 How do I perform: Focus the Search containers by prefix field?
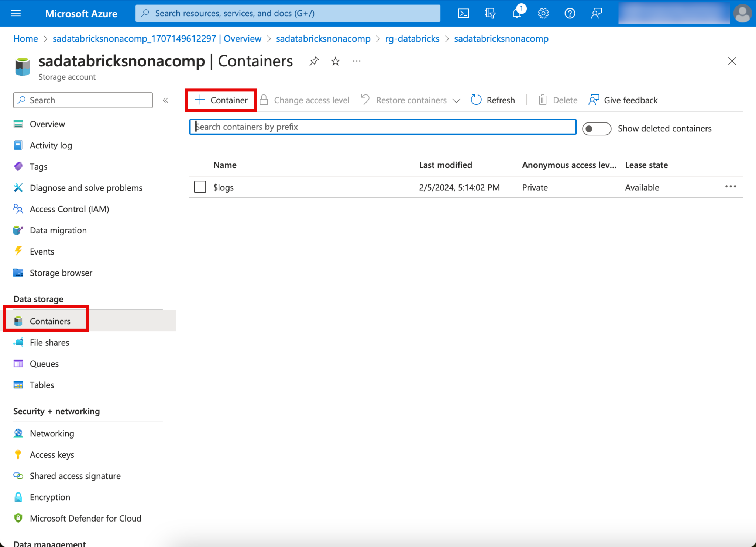tap(382, 127)
